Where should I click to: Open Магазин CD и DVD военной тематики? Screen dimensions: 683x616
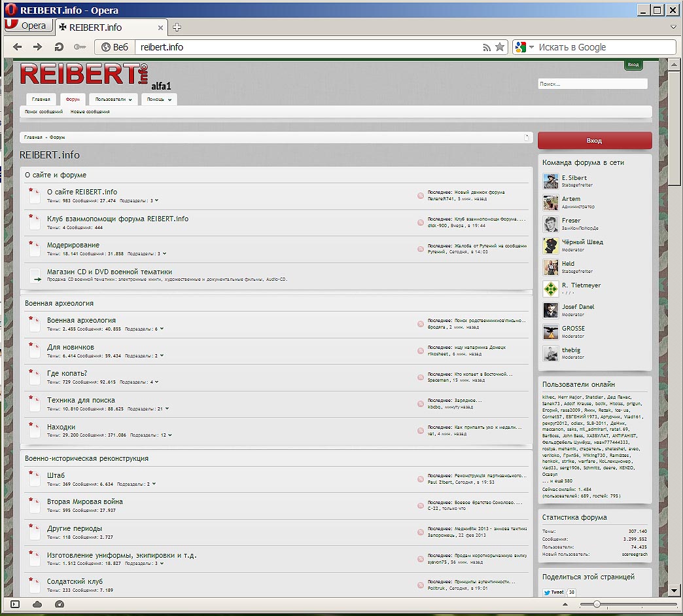[x=109, y=272]
